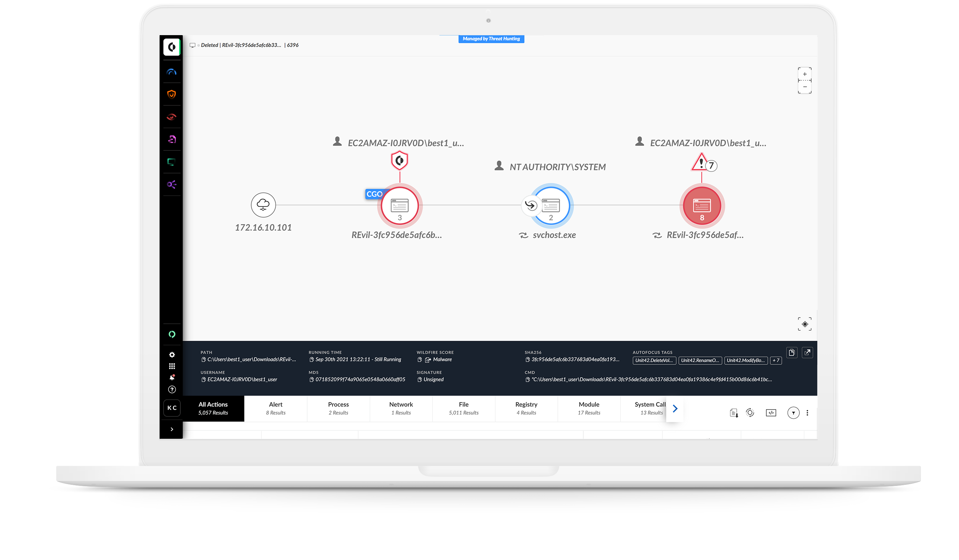959x560 pixels.
Task: Click the blue arrow to reveal more result tabs
Action: [x=675, y=409]
